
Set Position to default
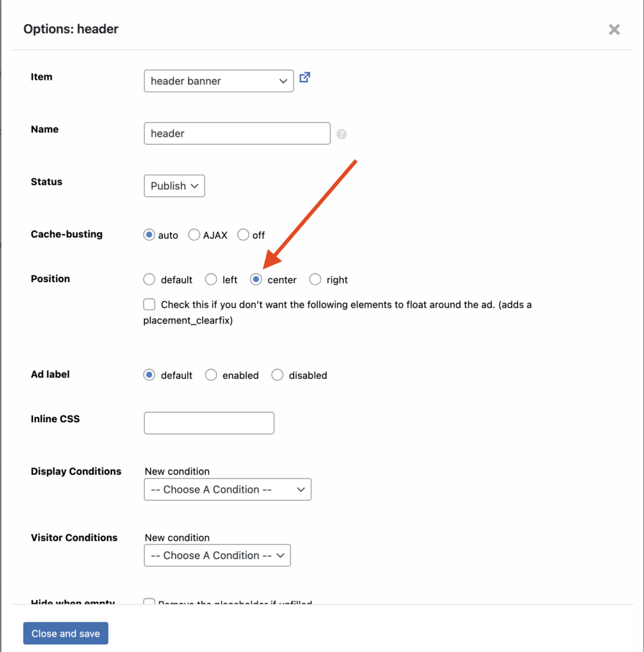(x=150, y=280)
